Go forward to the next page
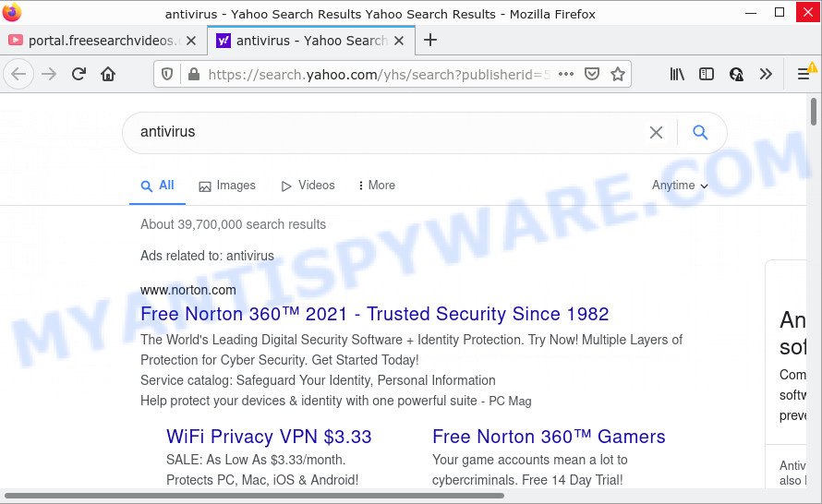The height and width of the screenshot is (504, 822). 49,74
